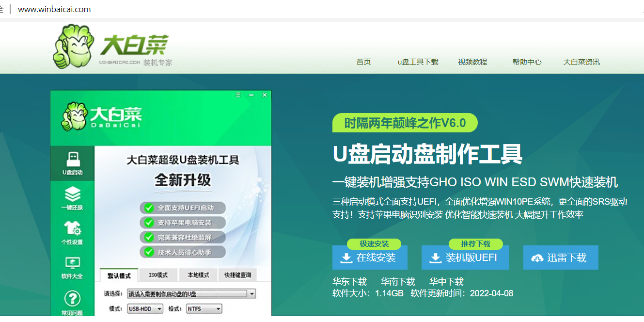Switch to the 本地模式 tab
The height and width of the screenshot is (322, 644).
click(x=198, y=275)
